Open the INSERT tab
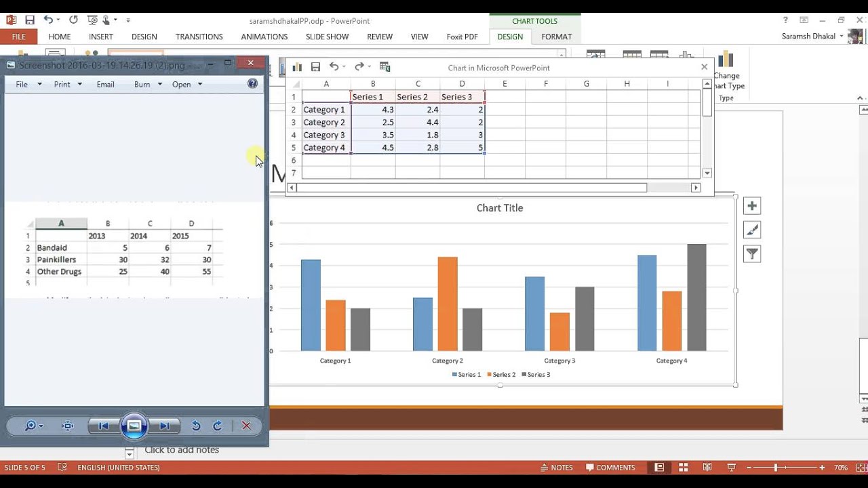Viewport: 868px width, 488px height. click(x=101, y=37)
